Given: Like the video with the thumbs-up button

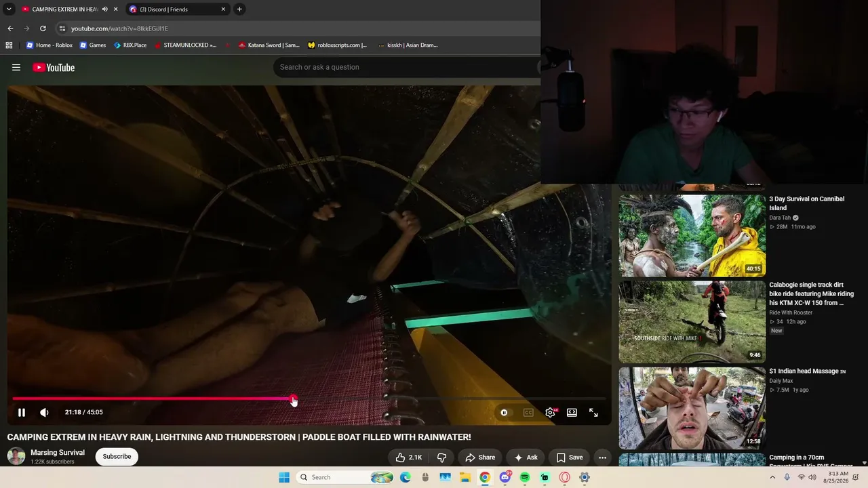Looking at the screenshot, I should point(408,457).
